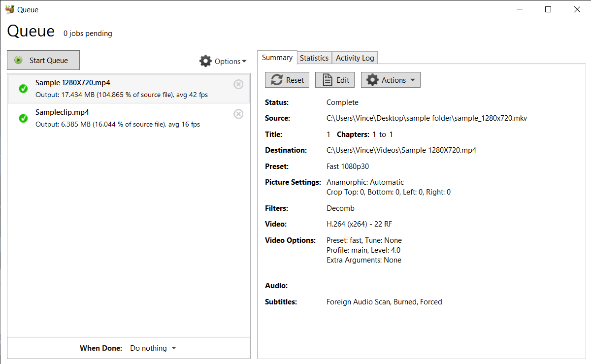
Task: Click the HandBrake logo in the title bar
Action: coord(10,9)
